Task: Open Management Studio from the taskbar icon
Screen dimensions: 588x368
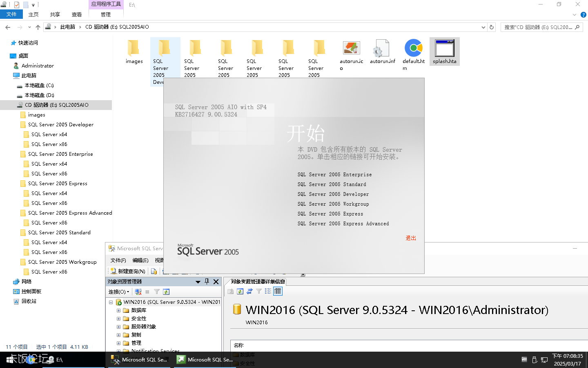Action: (139, 359)
